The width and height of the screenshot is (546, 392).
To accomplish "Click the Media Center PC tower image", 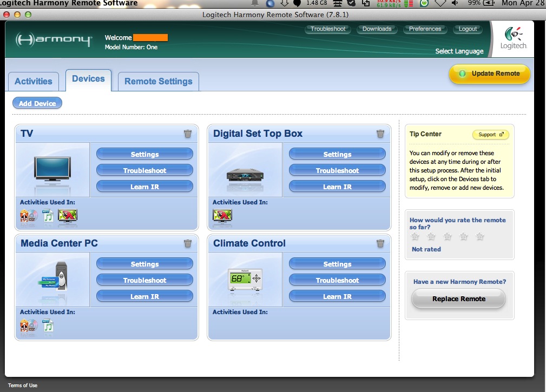I will (x=53, y=276).
